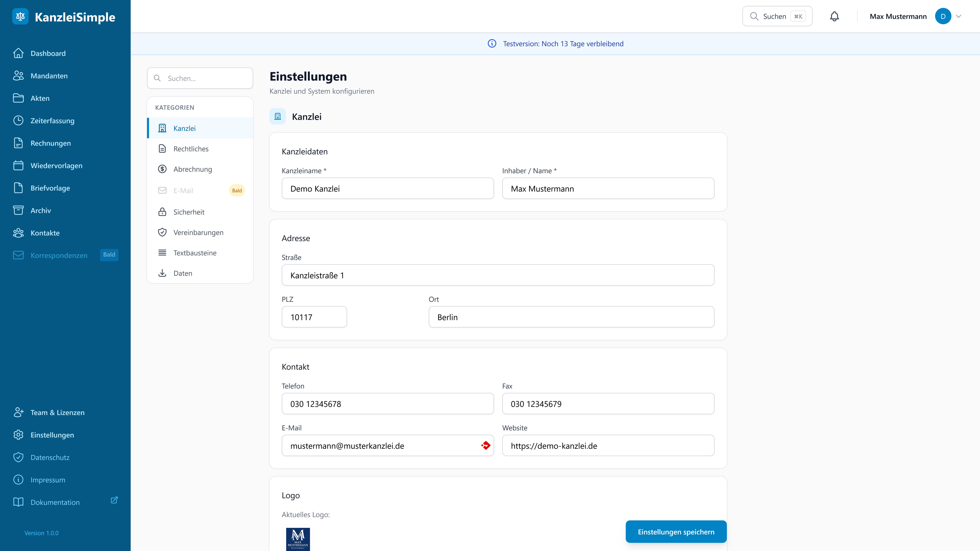Select the Sicherheit settings category

[189, 212]
